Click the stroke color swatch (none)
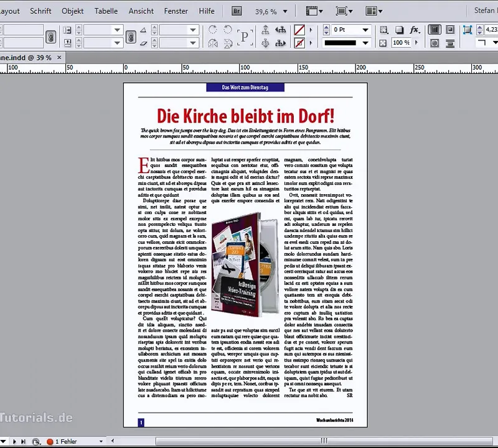Image resolution: width=498 pixels, height=448 pixels. click(299, 43)
